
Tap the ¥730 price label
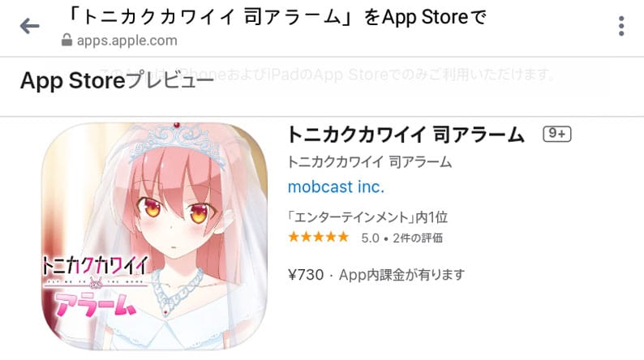pyautogui.click(x=306, y=275)
